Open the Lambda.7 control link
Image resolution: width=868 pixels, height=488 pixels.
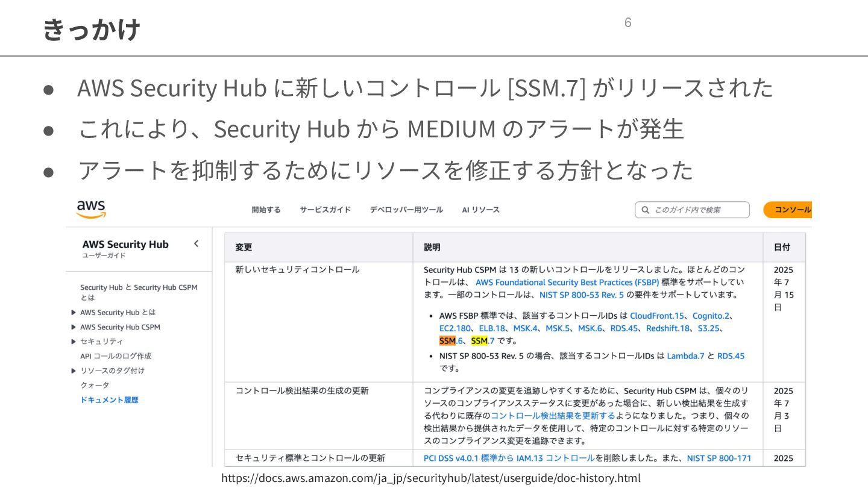point(685,355)
